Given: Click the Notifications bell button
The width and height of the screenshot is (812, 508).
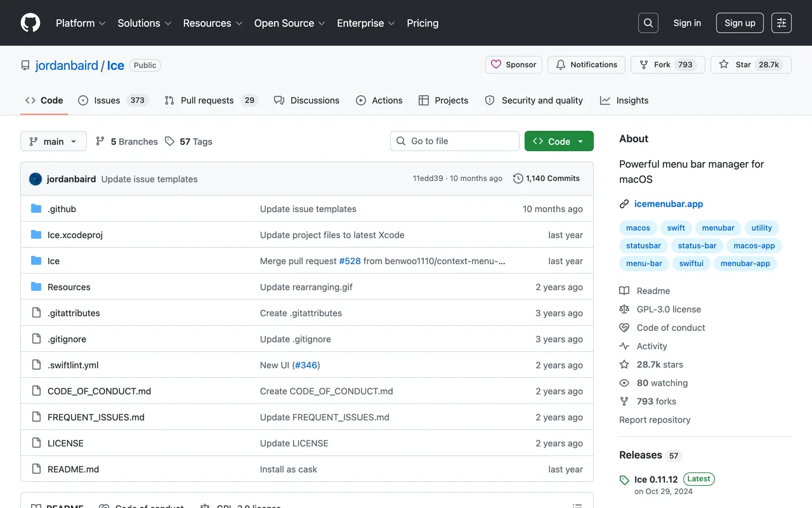Looking at the screenshot, I should (586, 65).
